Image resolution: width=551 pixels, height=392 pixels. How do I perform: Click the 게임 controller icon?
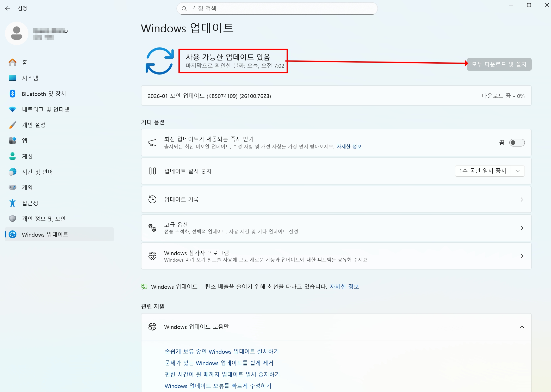pyautogui.click(x=13, y=187)
